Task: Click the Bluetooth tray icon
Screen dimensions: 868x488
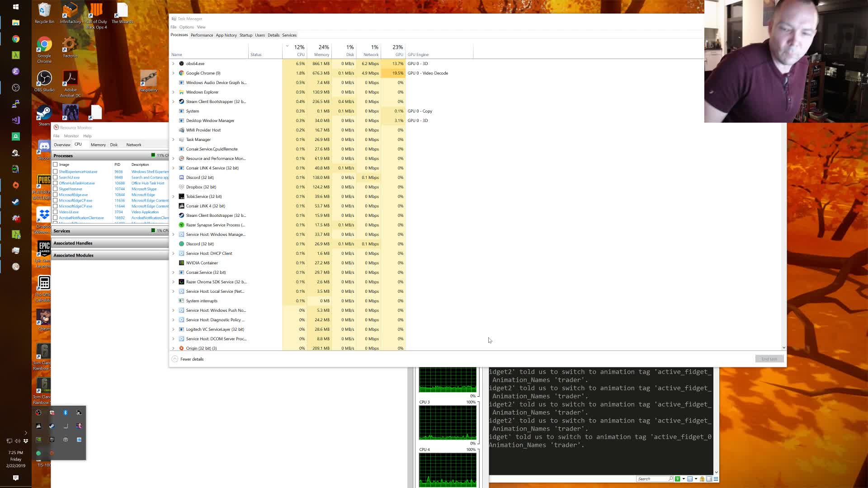Action: [x=66, y=413]
